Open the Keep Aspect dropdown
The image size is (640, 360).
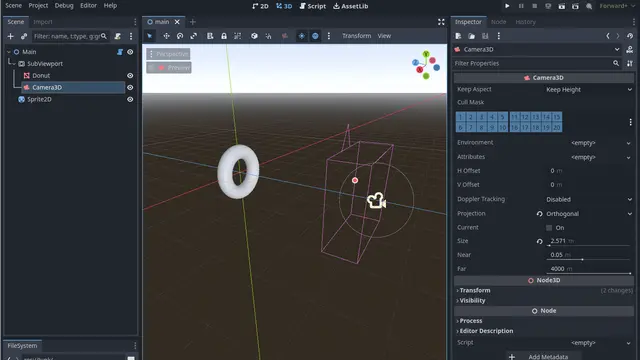[x=589, y=89]
